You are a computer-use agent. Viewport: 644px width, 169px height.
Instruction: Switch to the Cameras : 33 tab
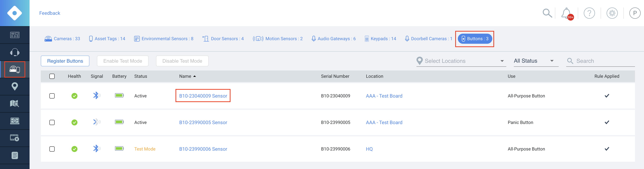click(x=62, y=39)
